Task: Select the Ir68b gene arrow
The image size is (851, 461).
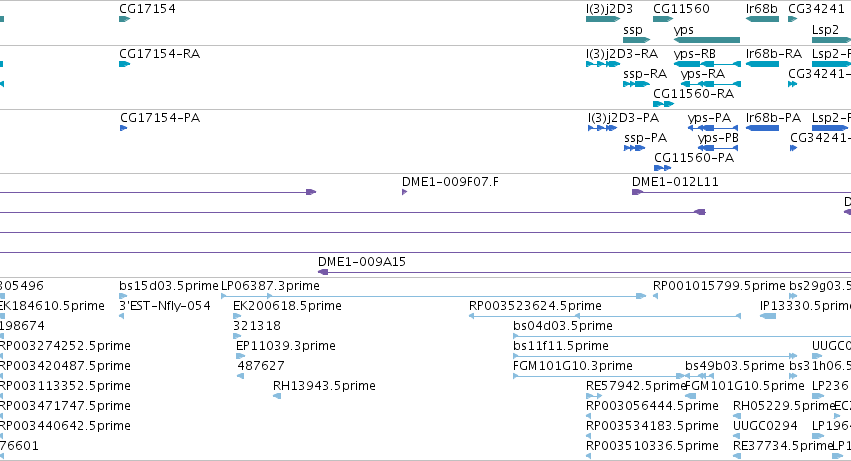Action: tap(763, 19)
